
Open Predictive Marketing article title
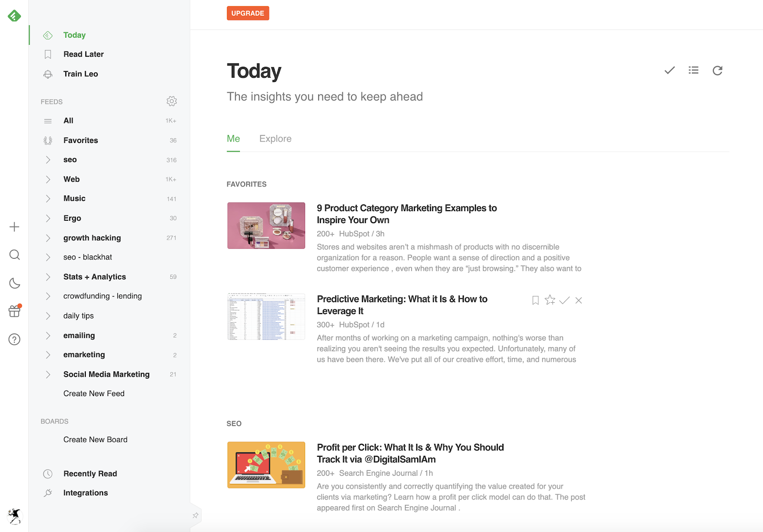[402, 305]
